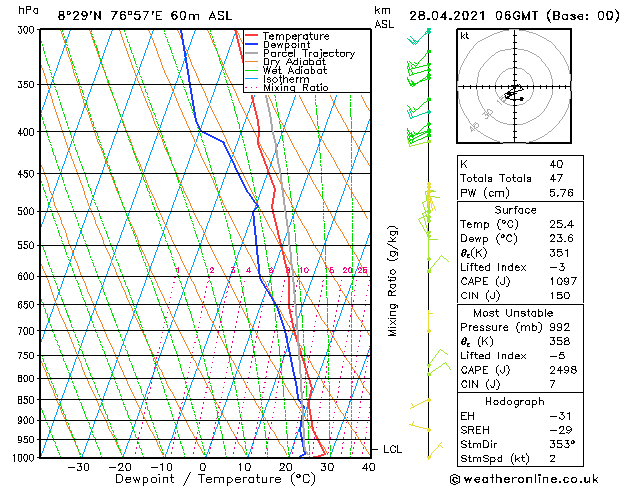The height and width of the screenshot is (486, 629).
Task: Click the K index value 40
Action: pyautogui.click(x=556, y=164)
